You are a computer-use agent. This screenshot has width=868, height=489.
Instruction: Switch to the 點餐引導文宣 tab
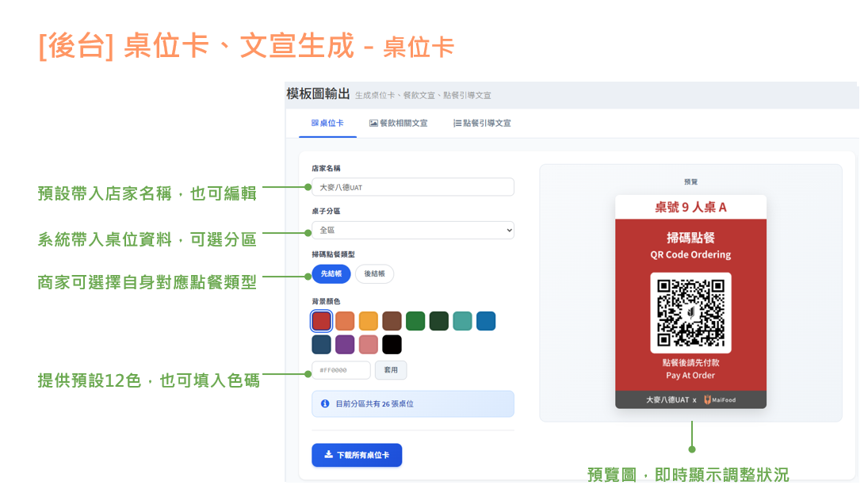(x=482, y=124)
